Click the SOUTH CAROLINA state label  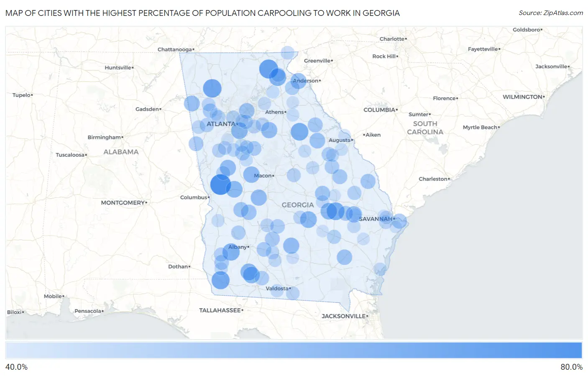click(425, 128)
